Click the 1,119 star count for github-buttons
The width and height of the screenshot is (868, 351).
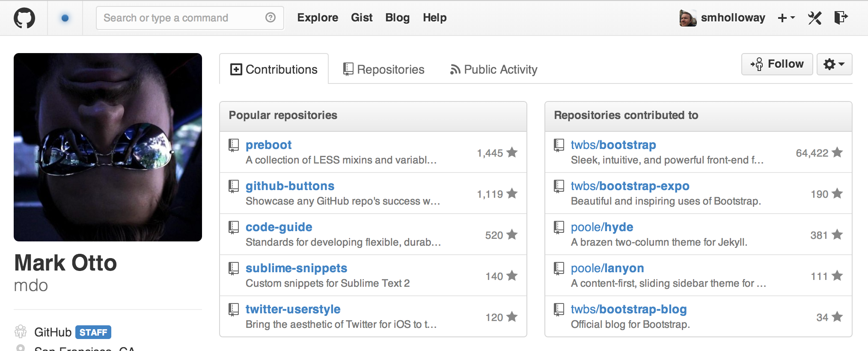pos(497,194)
